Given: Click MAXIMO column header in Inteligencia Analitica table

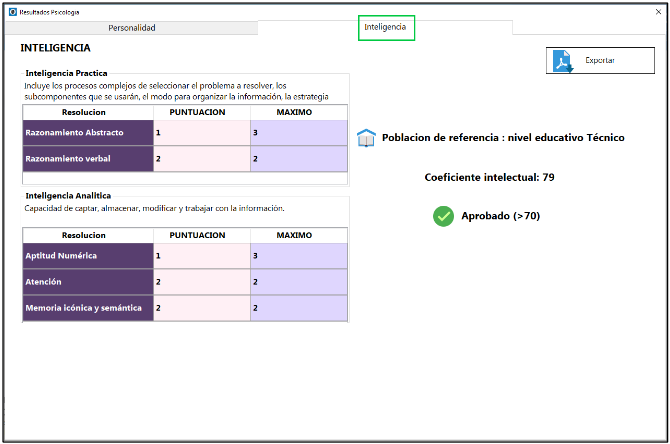Looking at the screenshot, I should pos(298,235).
